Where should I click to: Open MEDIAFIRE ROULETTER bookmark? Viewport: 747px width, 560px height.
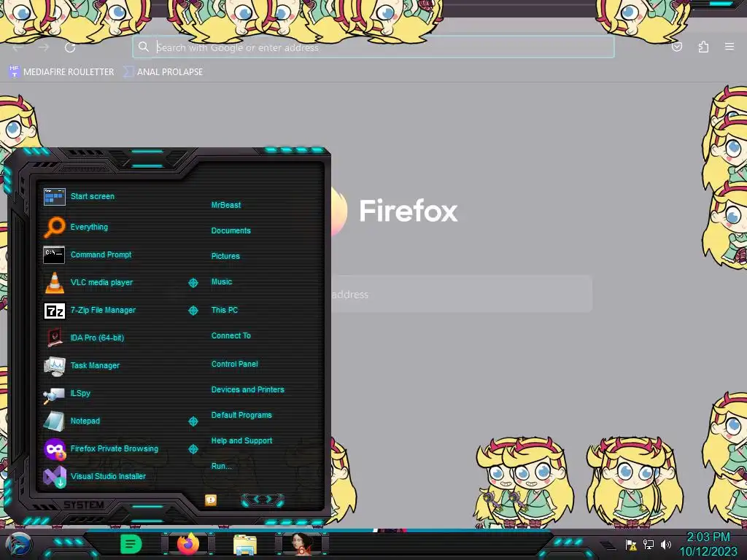62,72
